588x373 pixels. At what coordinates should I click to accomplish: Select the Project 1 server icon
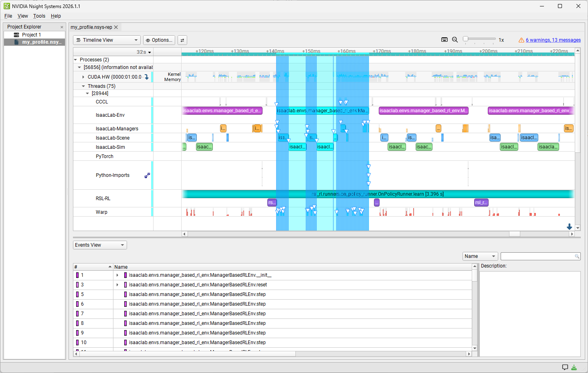(x=16, y=35)
